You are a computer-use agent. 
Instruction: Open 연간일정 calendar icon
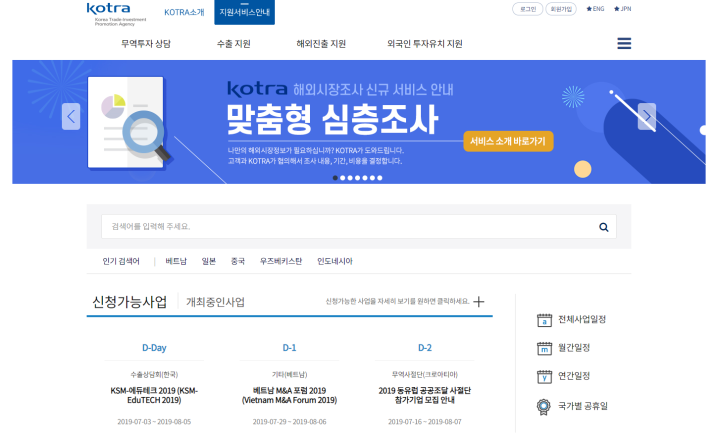[544, 377]
